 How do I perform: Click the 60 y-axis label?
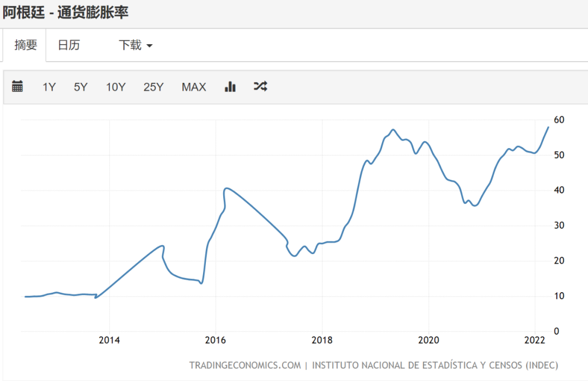[559, 120]
